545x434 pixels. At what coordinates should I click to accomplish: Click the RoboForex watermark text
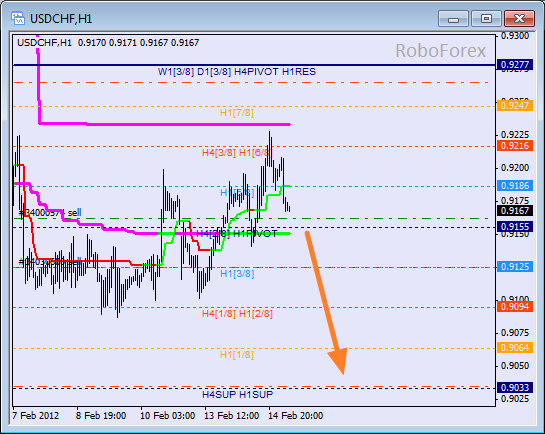(440, 51)
